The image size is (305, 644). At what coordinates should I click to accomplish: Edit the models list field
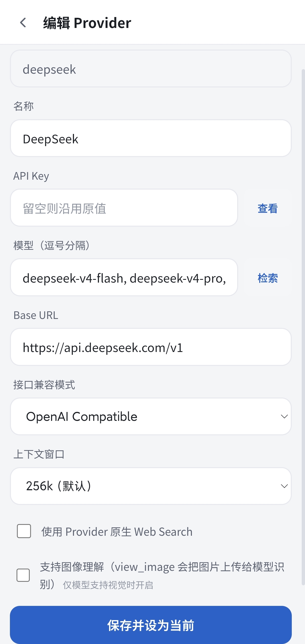(x=124, y=277)
